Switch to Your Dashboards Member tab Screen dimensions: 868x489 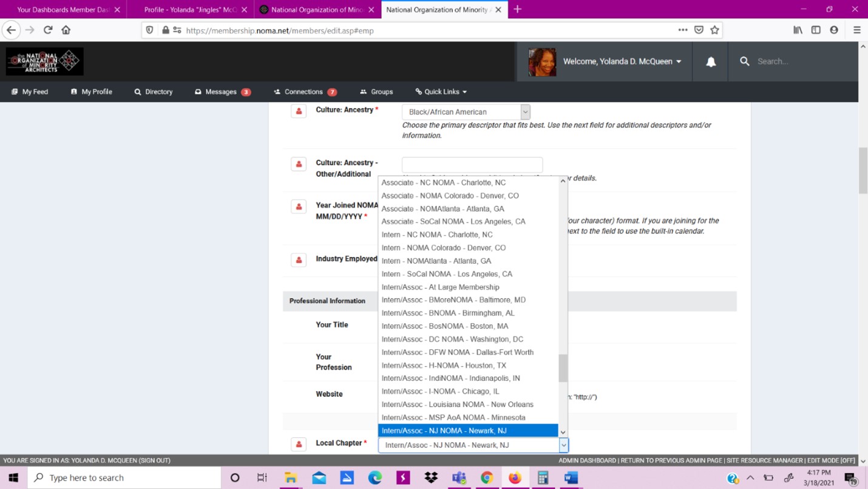click(63, 10)
